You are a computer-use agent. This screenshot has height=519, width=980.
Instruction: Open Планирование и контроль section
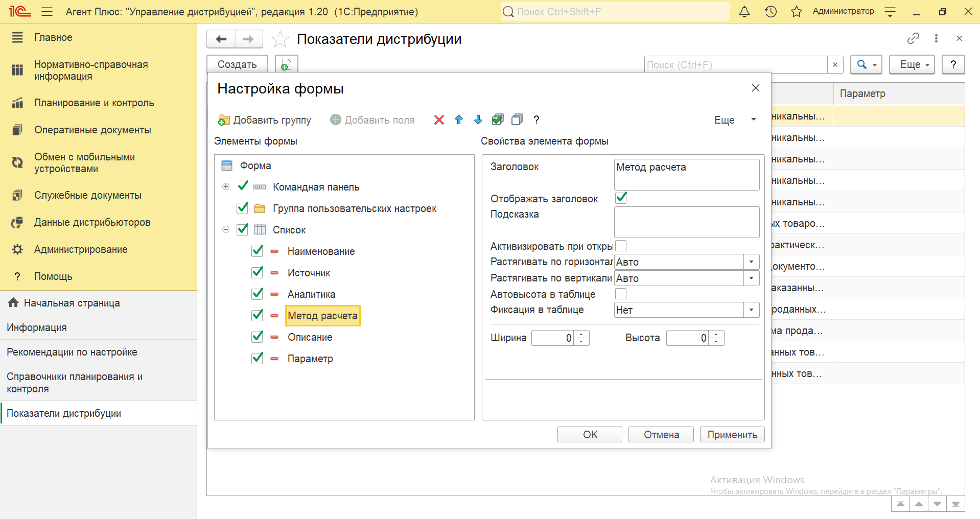coord(94,103)
